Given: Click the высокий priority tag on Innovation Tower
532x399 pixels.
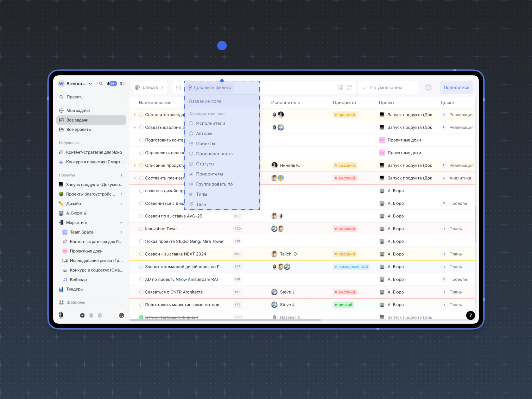Looking at the screenshot, I should [345, 229].
